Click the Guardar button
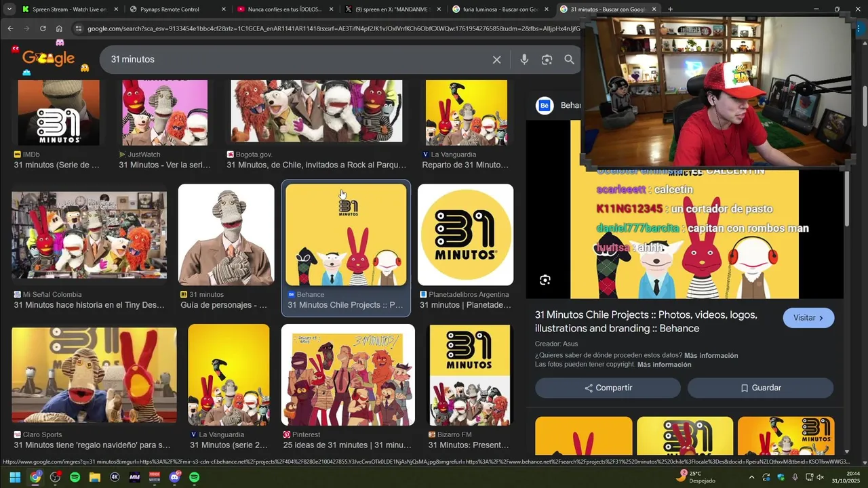868x488 pixels. pyautogui.click(x=760, y=388)
